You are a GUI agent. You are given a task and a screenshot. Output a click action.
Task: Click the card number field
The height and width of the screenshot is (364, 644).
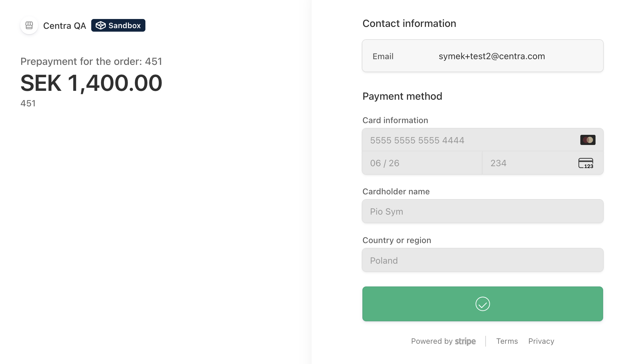click(x=469, y=140)
